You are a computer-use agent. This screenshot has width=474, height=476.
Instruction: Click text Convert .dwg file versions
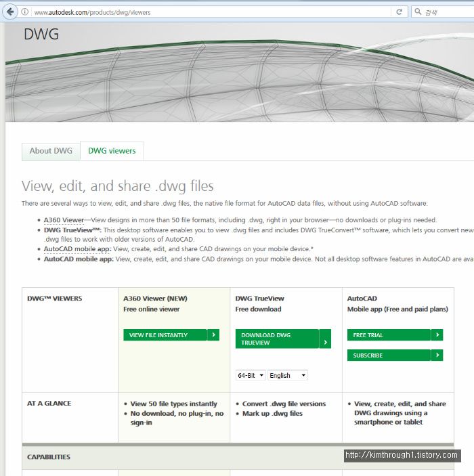pos(284,404)
